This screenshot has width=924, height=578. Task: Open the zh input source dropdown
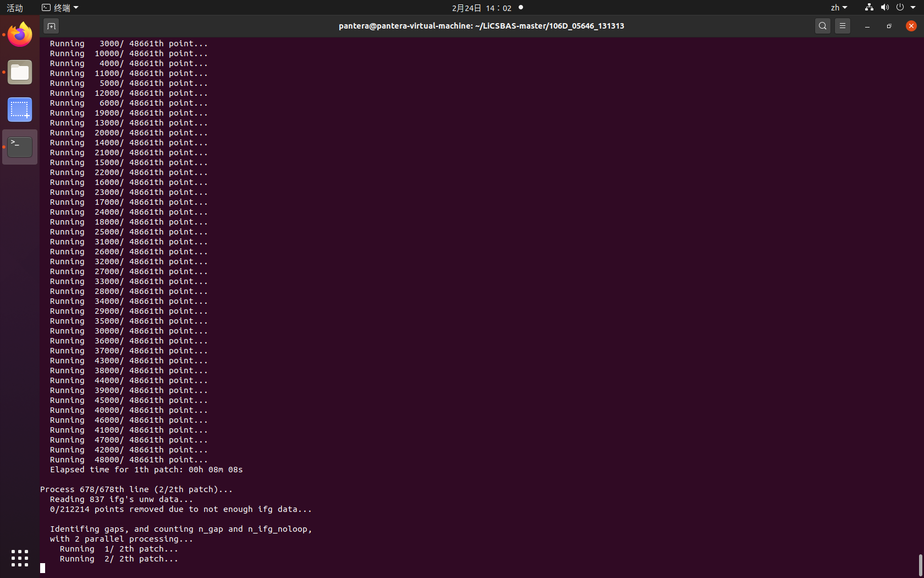pos(838,8)
